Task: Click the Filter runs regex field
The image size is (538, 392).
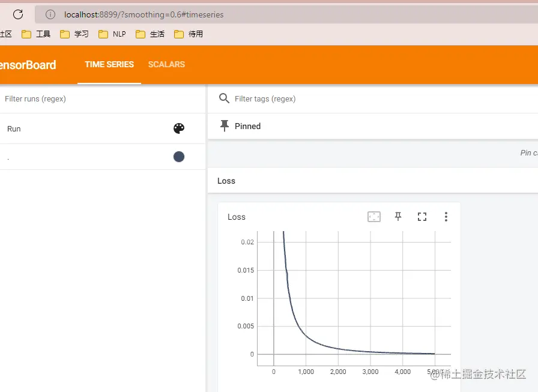Action: pos(102,99)
